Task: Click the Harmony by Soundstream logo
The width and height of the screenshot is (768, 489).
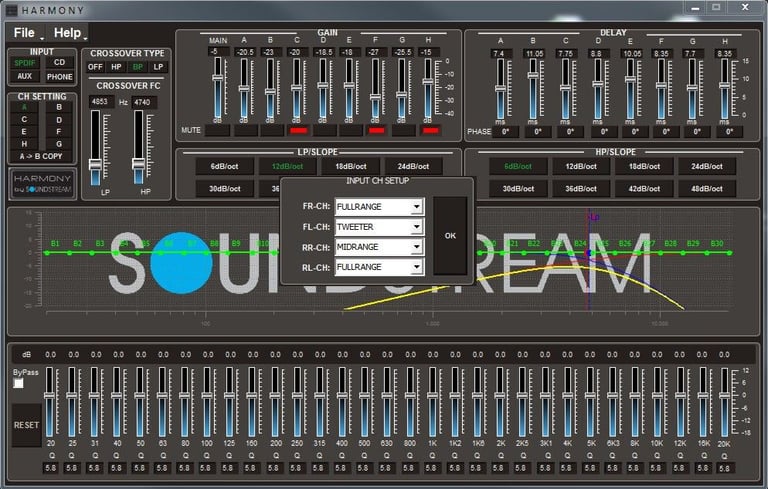Action: (x=43, y=184)
